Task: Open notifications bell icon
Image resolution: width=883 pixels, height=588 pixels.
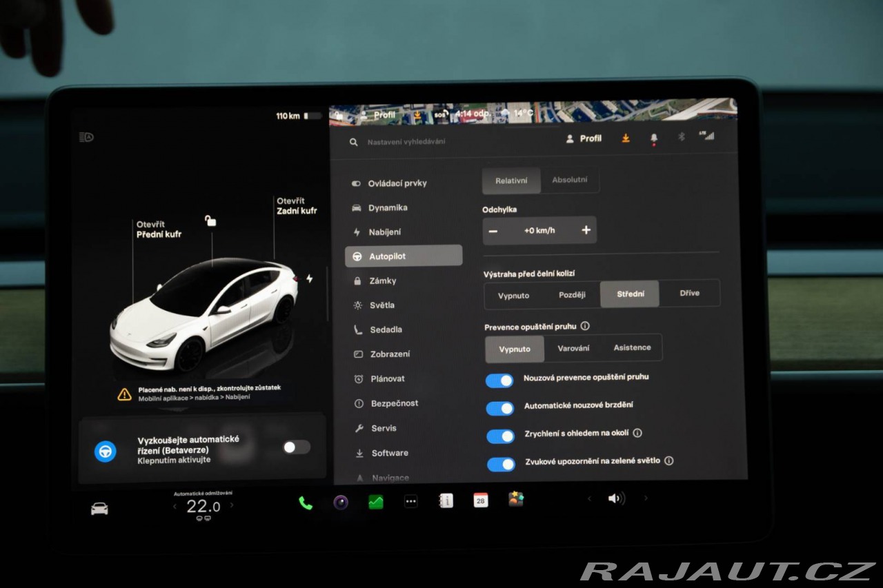Action: [653, 139]
